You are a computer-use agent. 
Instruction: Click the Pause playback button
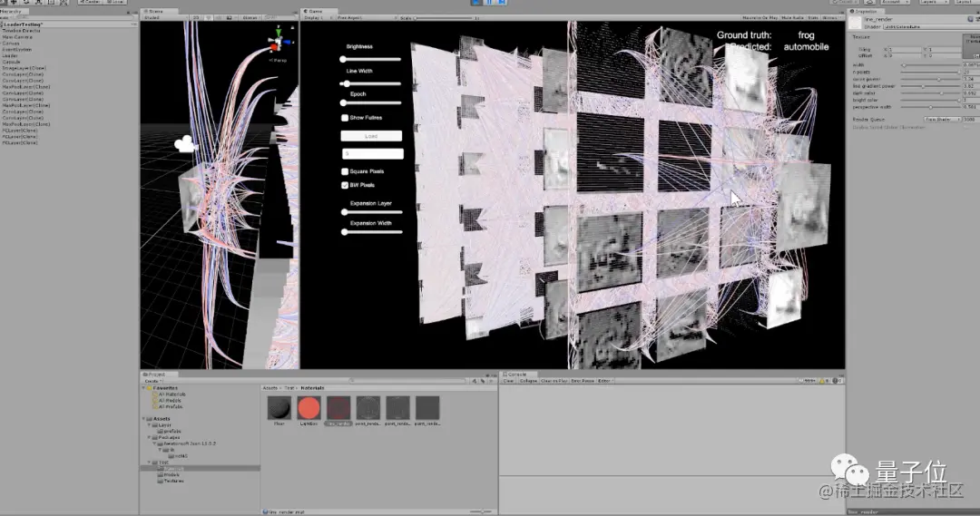pyautogui.click(x=489, y=2)
